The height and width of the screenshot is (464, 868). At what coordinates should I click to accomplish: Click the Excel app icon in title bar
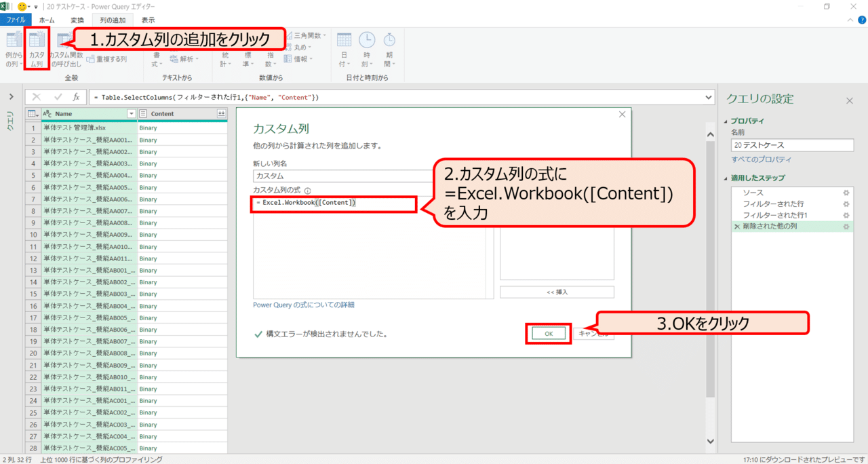[5, 6]
